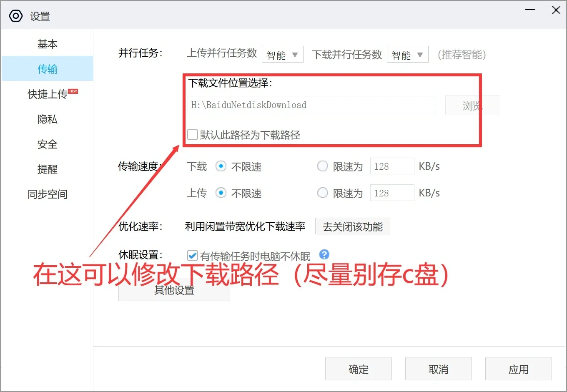Open the help tooltip beside 有传输任务时电脑不休眠
Viewport: 567px width, 392px height.
[324, 254]
